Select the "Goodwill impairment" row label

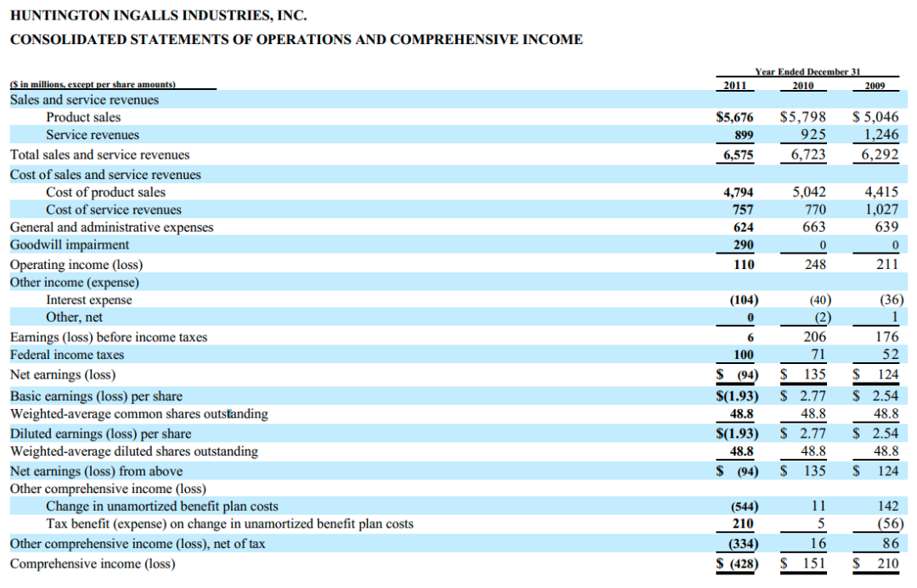point(70,245)
